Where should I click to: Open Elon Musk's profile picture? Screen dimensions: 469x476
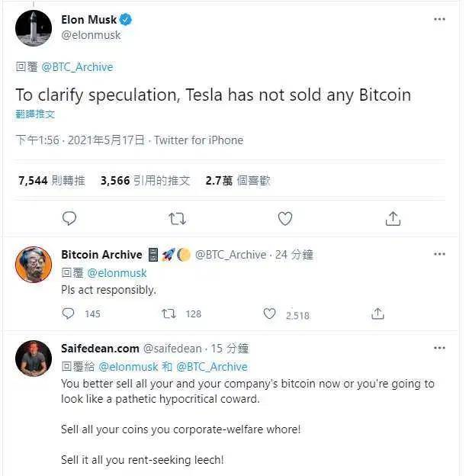pos(34,30)
